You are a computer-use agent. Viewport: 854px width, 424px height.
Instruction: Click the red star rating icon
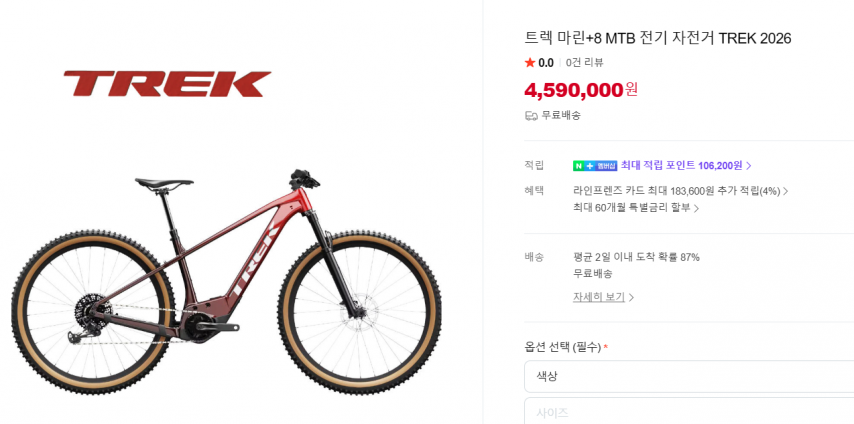530,63
